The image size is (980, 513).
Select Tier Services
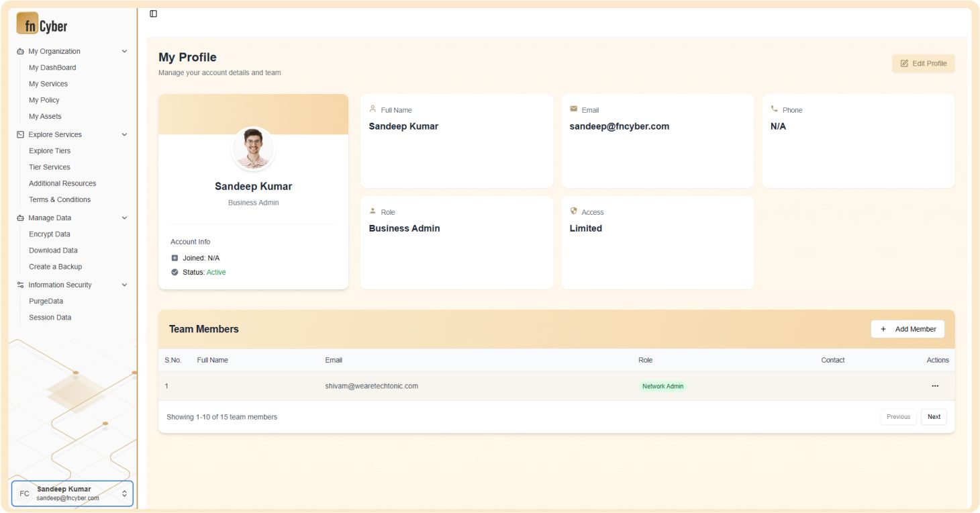coord(50,167)
